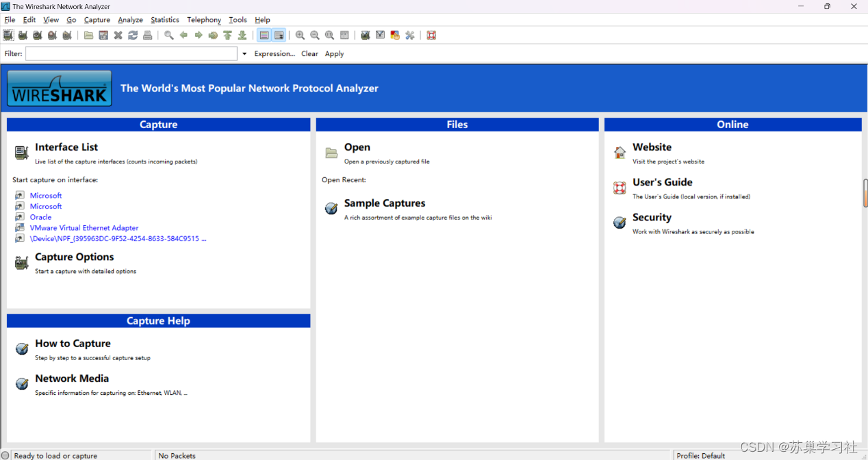Viewport: 868px width, 460px height.
Task: Start capture on Oracle interface
Action: [x=40, y=217]
